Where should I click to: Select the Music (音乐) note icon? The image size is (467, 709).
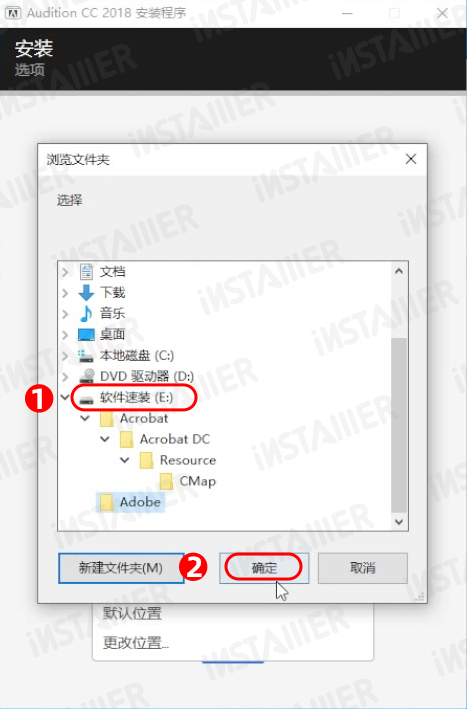[86, 313]
